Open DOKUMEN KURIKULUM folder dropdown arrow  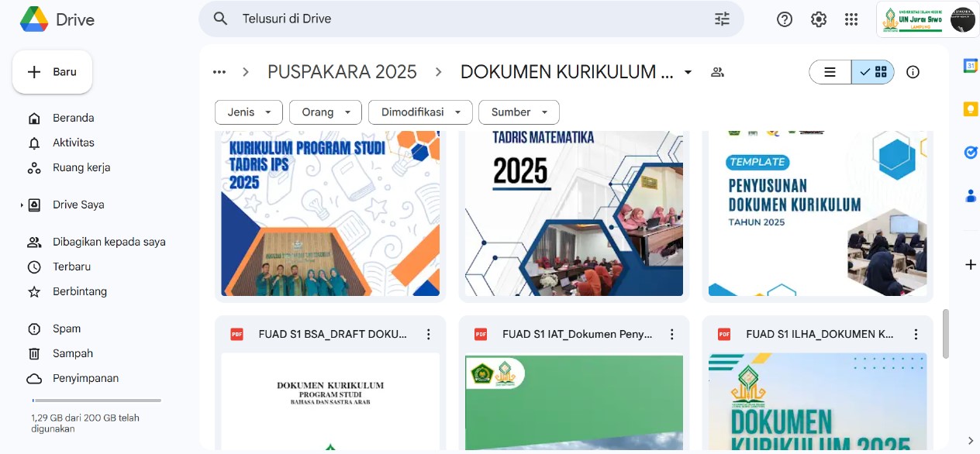(688, 72)
